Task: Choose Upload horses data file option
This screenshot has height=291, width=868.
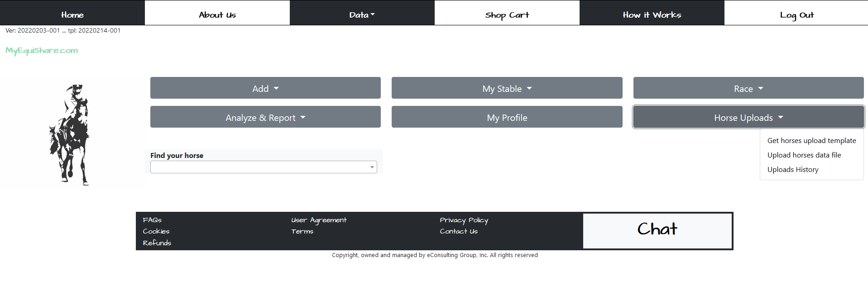Action: click(x=804, y=155)
